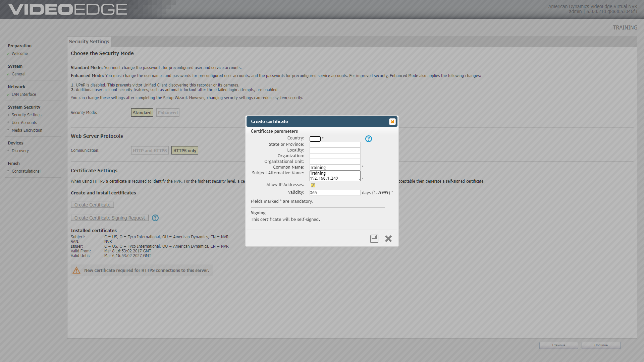Screen dimensions: 644x362
Task: Click the Country input field
Action: 315,139
